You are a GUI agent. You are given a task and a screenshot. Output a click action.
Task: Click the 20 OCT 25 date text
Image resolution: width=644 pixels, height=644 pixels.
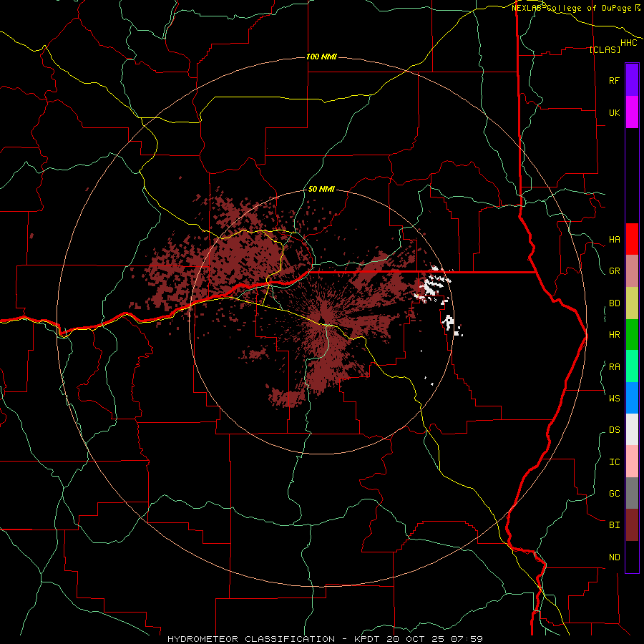415,639
